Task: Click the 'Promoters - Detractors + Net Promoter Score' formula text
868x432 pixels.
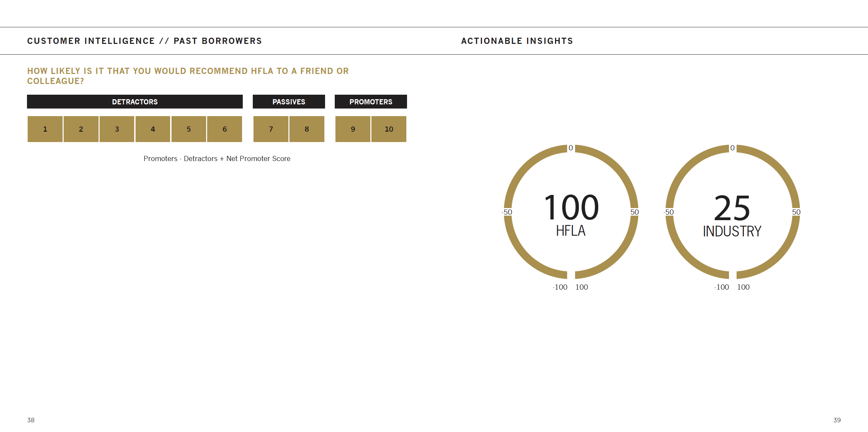Action: coord(217,159)
